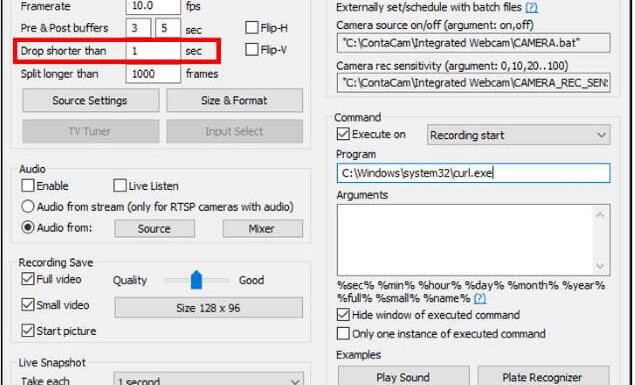Viewport: 635px width, 385px height.
Task: Enable the Flip-V checkbox
Action: pos(251,49)
